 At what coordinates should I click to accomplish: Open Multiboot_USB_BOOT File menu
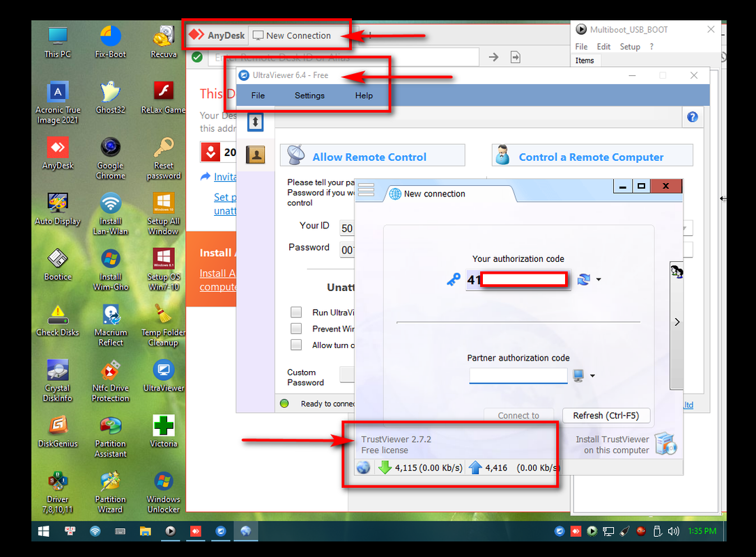click(581, 47)
